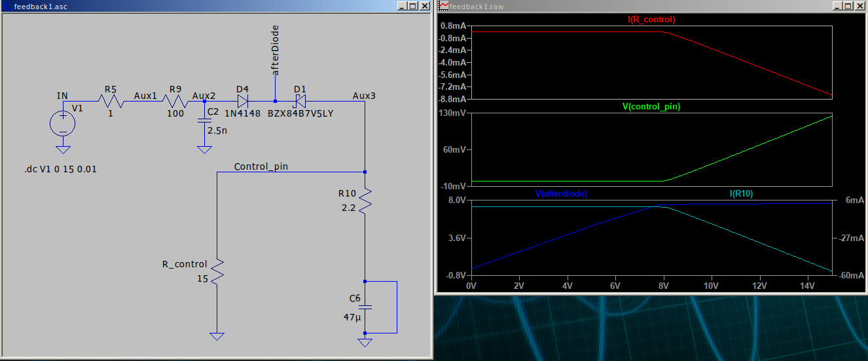
Task: Select the C6 capacitor symbol
Action: [x=365, y=307]
